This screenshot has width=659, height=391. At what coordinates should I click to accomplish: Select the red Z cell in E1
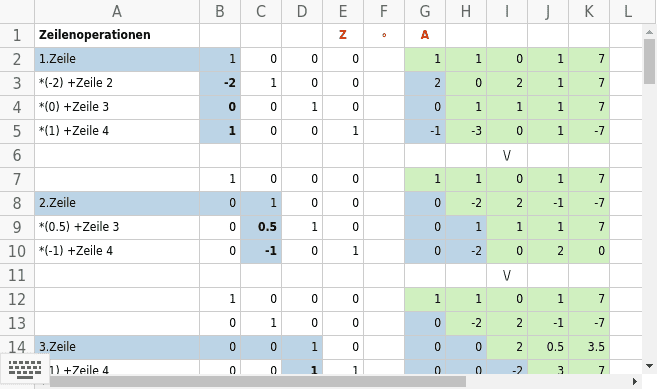(x=343, y=35)
